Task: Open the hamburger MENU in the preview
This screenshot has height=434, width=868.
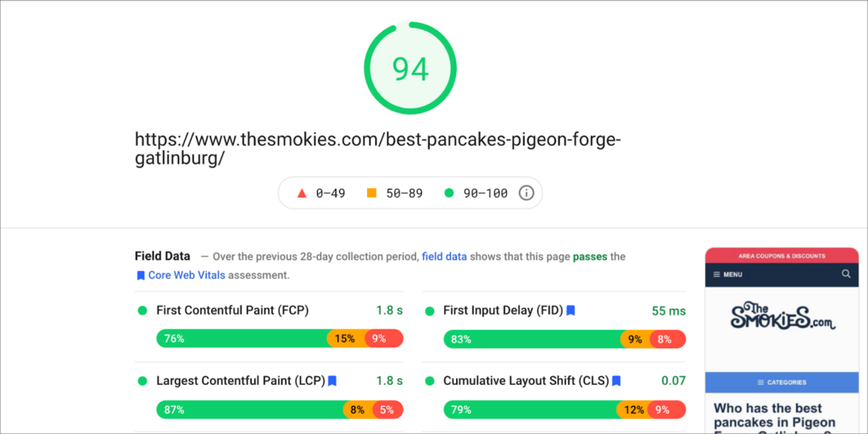Action: (x=727, y=275)
